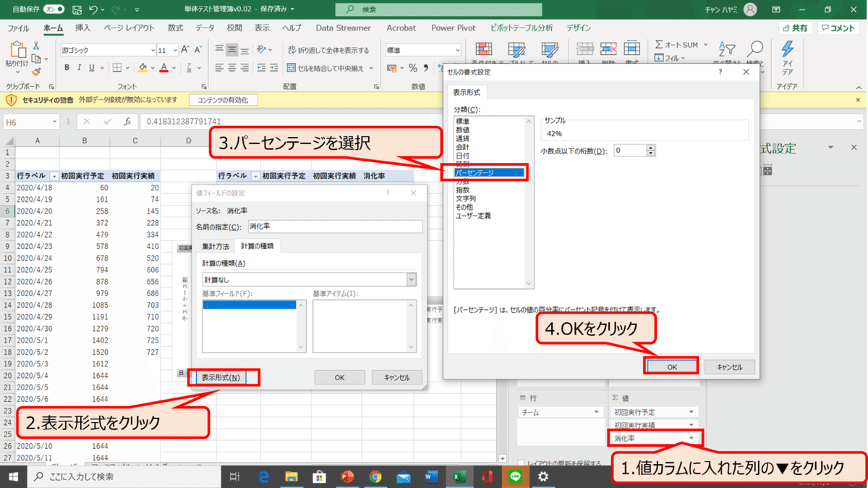Click キャンセル in the セルの書式設定 dialog
868x488 pixels.
[729, 367]
